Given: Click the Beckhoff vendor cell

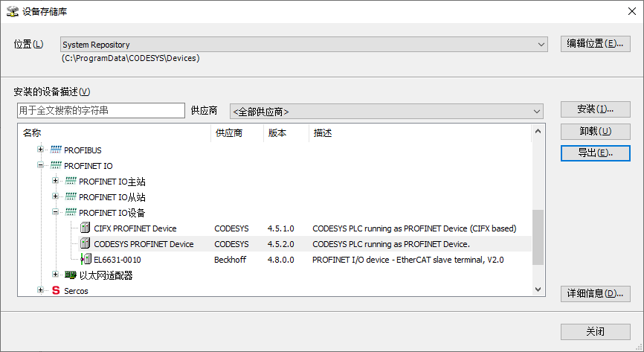Looking at the screenshot, I should [x=230, y=260].
